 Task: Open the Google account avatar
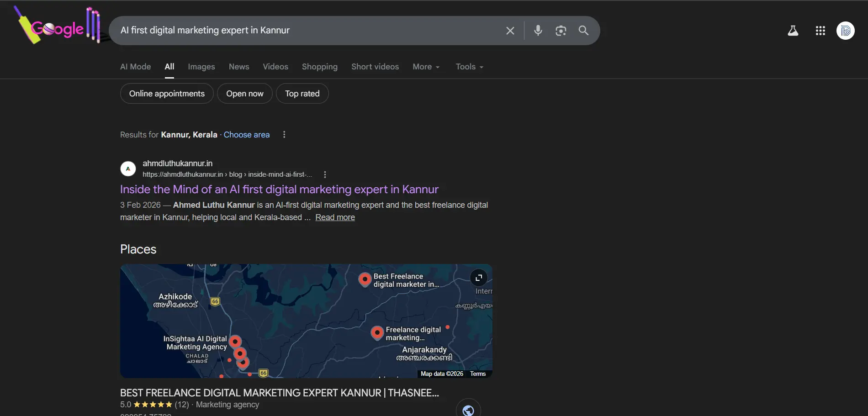(845, 31)
